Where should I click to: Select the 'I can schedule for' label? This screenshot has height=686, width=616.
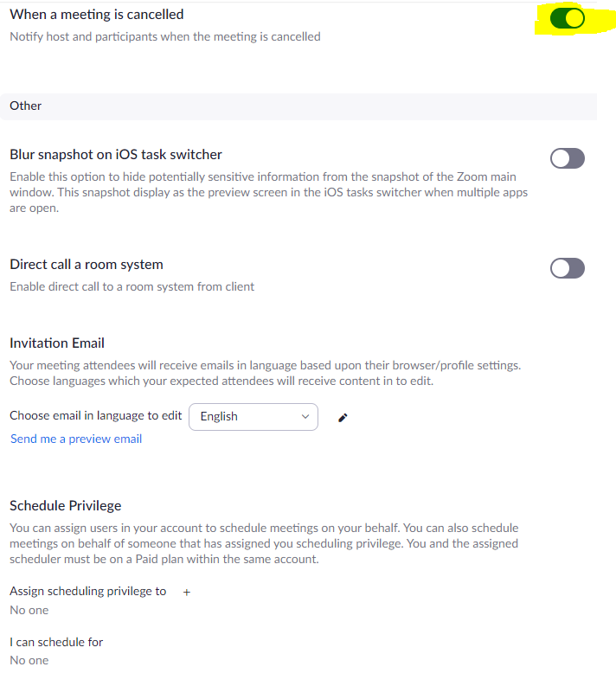click(56, 642)
